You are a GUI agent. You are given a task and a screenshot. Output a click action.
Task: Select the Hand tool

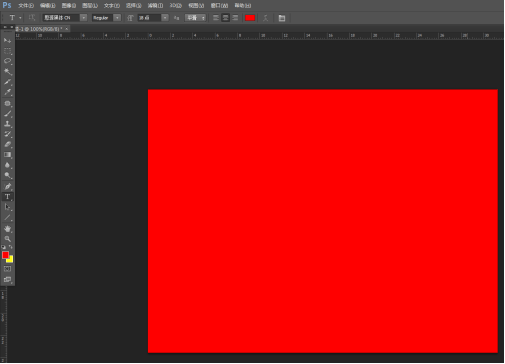pyautogui.click(x=7, y=228)
